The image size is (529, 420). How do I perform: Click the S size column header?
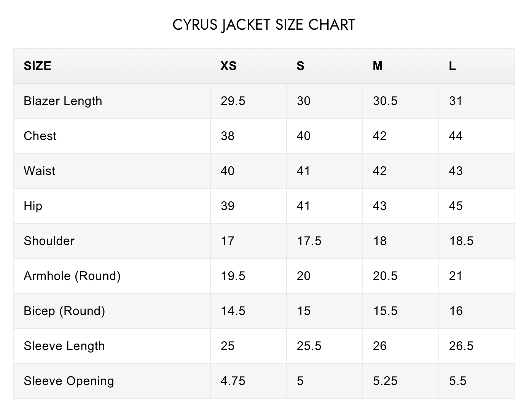300,66
